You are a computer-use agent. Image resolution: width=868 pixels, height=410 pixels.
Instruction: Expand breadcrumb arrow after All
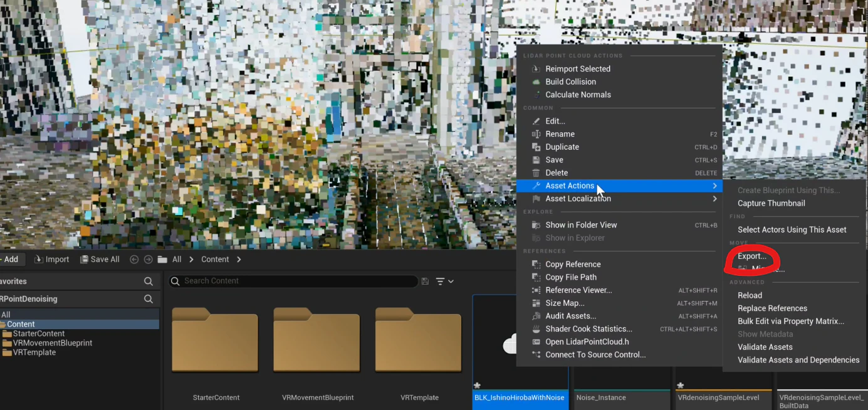point(192,260)
